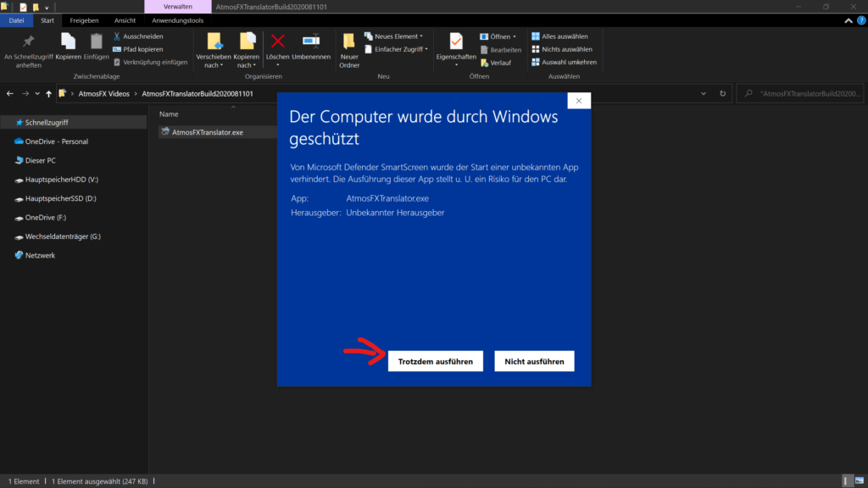The height and width of the screenshot is (488, 868).
Task: Open the Datei menu tab
Action: pos(17,20)
